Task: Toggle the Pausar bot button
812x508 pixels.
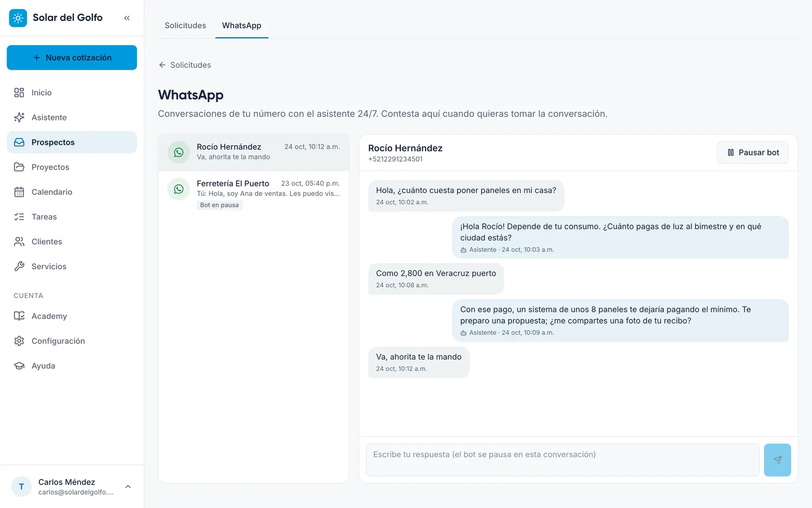Action: 753,152
